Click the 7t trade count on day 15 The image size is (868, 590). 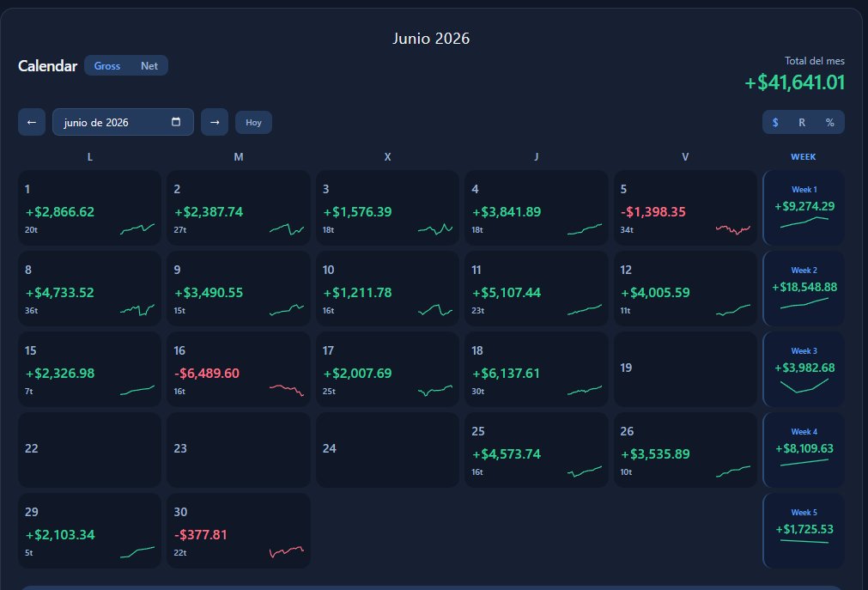pos(29,391)
